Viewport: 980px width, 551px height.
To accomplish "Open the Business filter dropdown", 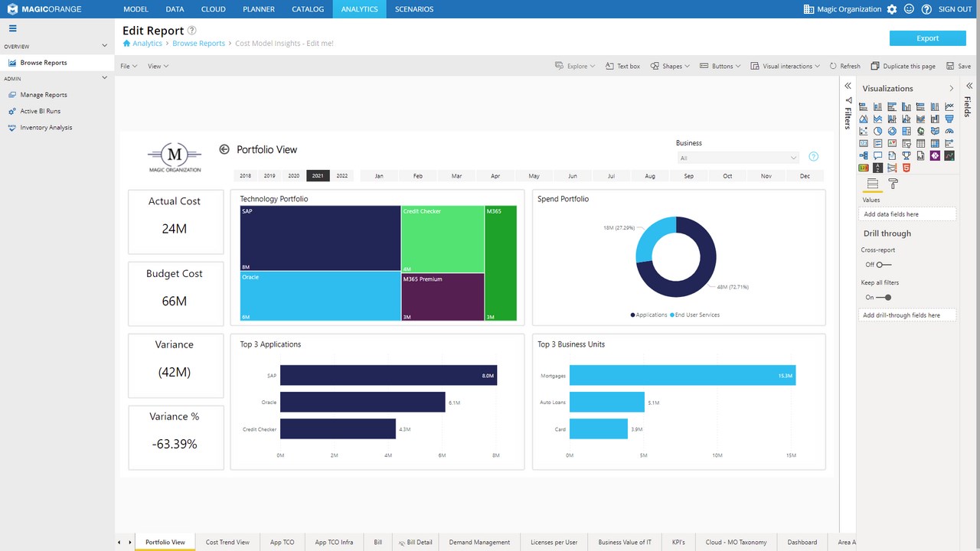I will click(738, 158).
